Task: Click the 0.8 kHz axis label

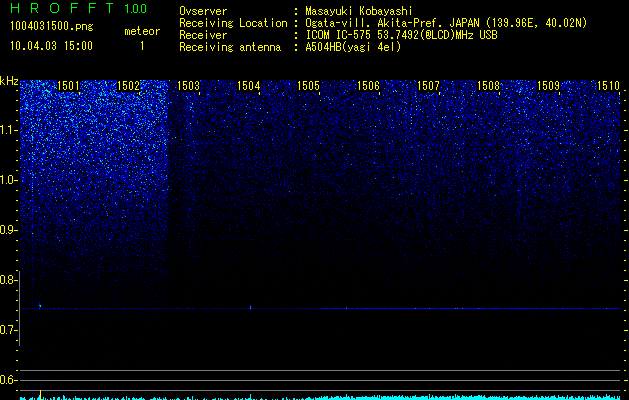Action: (x=8, y=280)
